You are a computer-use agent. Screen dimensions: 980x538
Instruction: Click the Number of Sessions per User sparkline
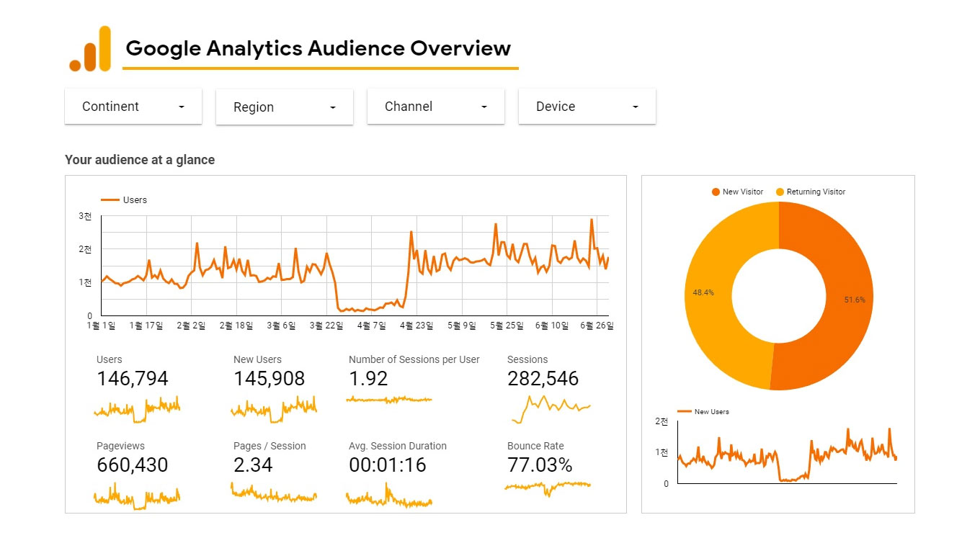389,399
